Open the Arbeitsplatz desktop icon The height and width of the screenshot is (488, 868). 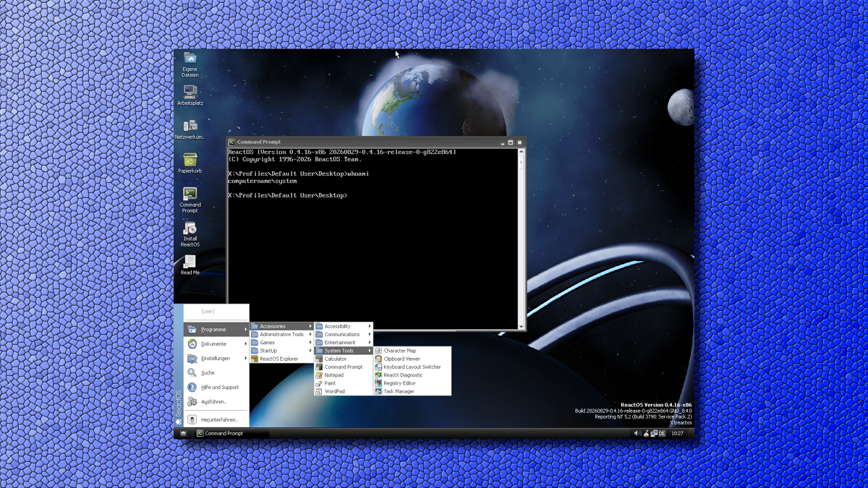(190, 95)
